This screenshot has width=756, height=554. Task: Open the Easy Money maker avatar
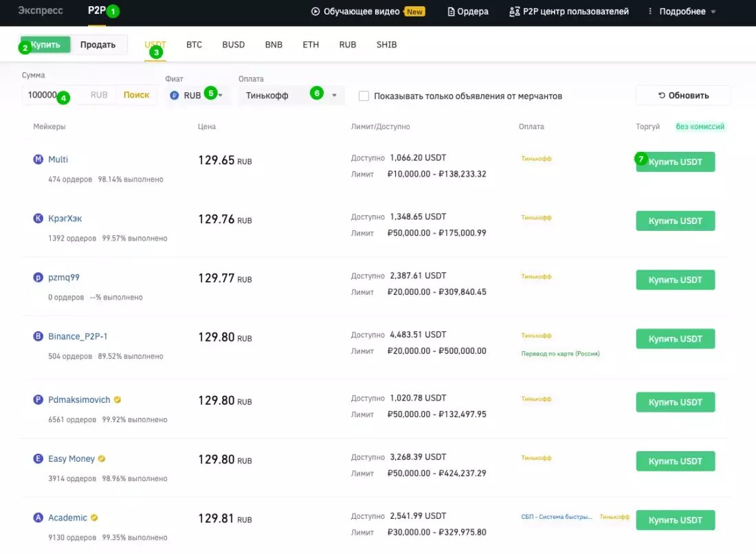click(x=38, y=458)
